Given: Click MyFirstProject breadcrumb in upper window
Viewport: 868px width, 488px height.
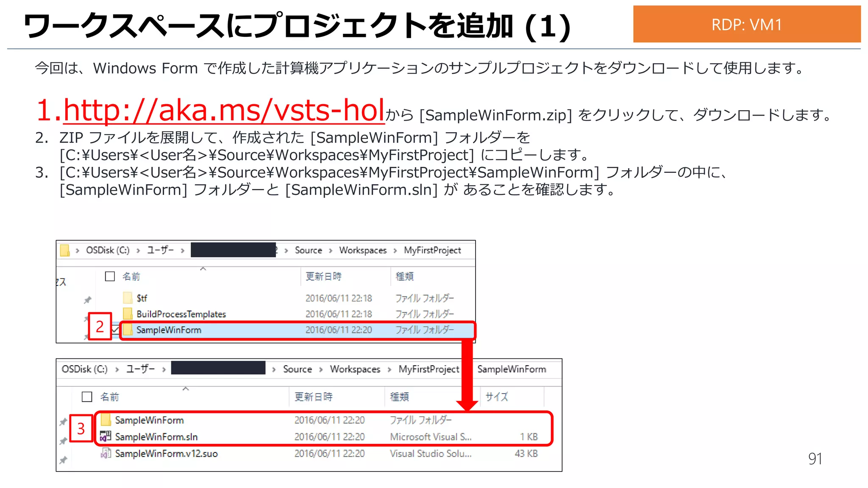Looking at the screenshot, I should (432, 250).
